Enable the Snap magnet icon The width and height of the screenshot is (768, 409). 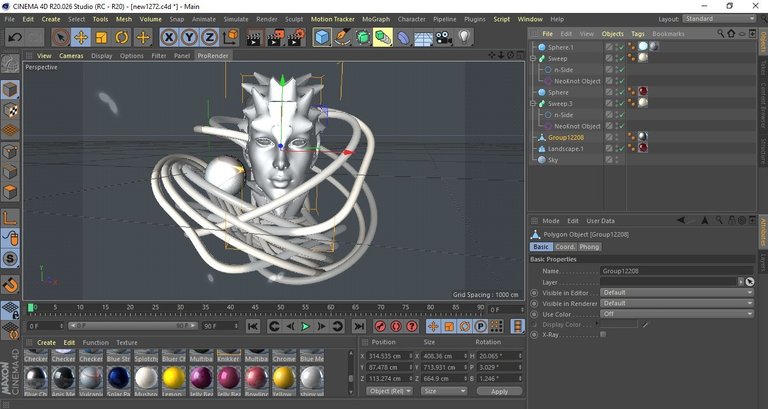pyautogui.click(x=10, y=285)
